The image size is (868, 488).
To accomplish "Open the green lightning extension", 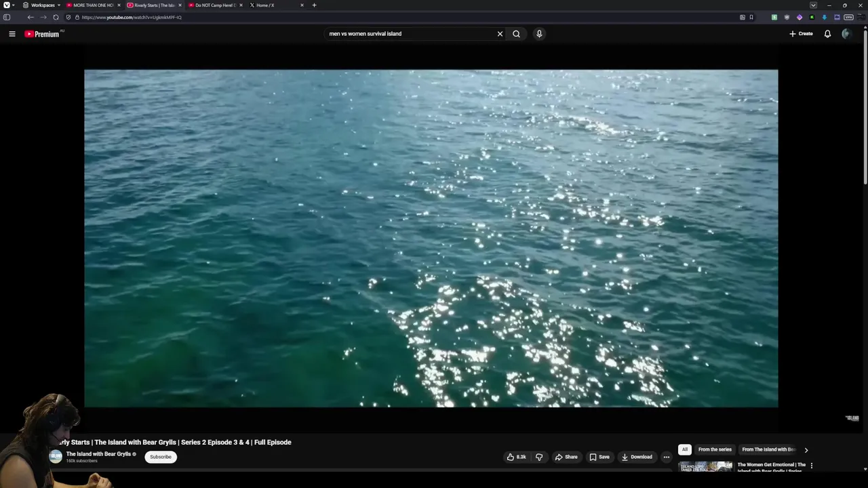I will coord(774,18).
